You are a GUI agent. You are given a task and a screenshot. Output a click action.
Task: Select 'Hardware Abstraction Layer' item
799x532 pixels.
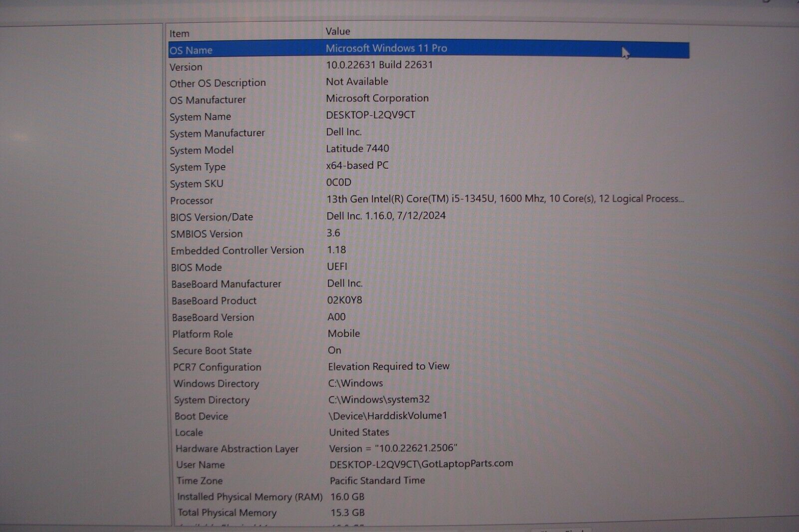click(237, 449)
